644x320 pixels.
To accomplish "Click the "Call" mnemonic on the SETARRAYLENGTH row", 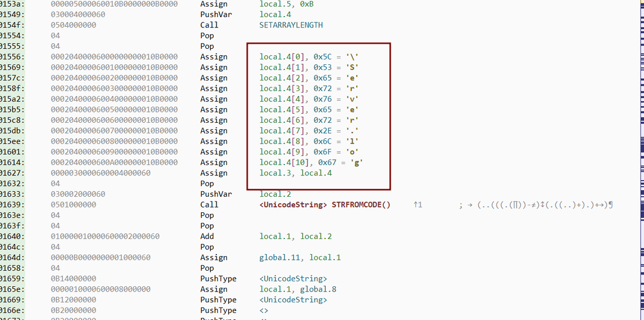I will (209, 25).
